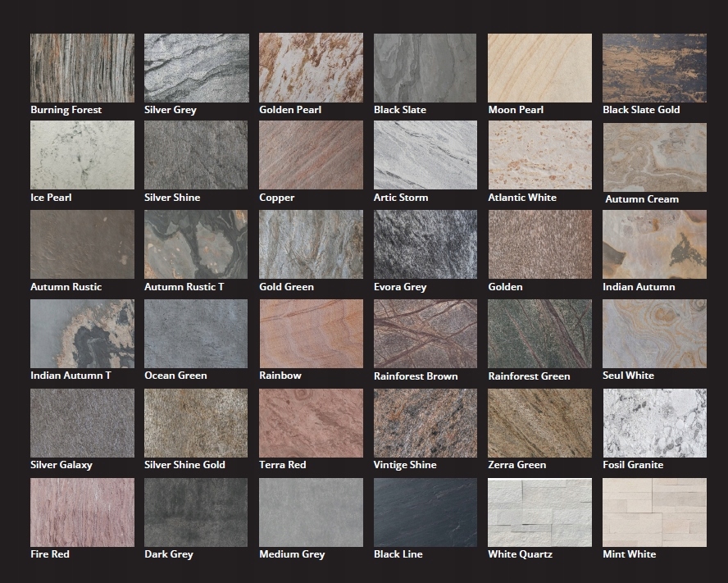This screenshot has width=728, height=583.
Task: Select the Rainforest Green swatch
Action: 539,334
